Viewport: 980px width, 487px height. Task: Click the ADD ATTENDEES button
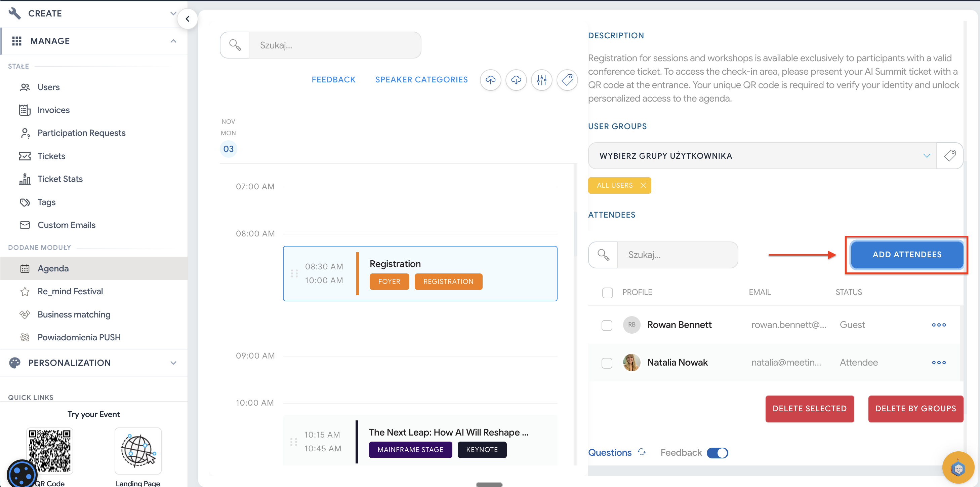(x=907, y=254)
